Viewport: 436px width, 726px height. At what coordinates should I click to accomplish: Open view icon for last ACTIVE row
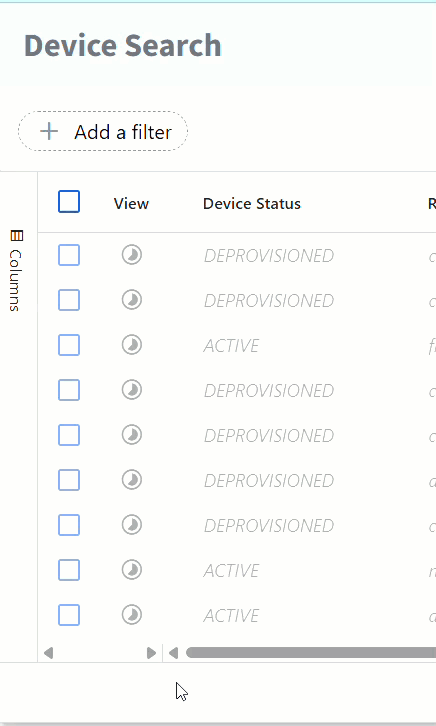(x=132, y=615)
